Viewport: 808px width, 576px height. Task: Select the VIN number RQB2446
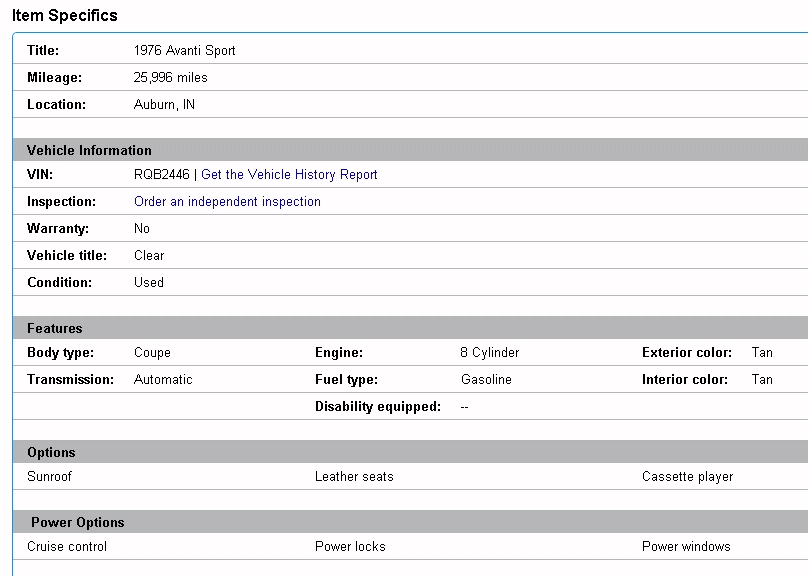(x=161, y=175)
